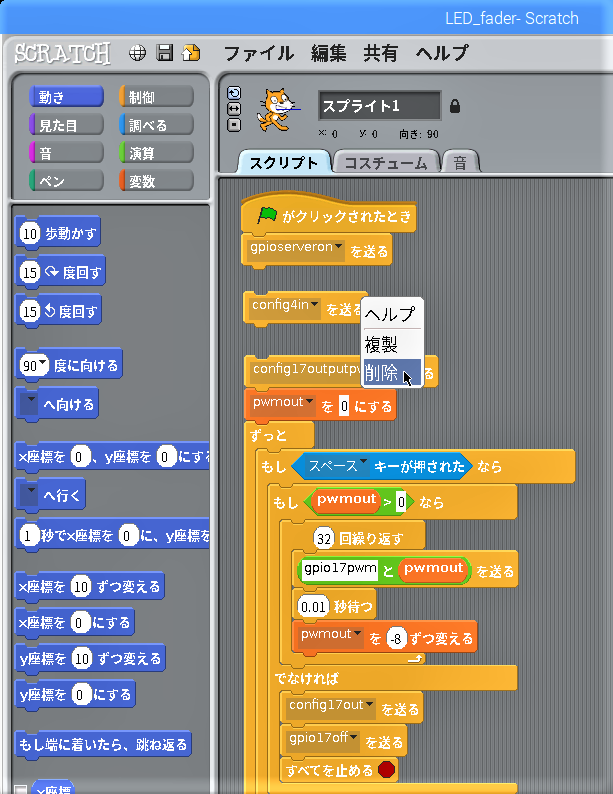Select the 見た目 block category
The height and width of the screenshot is (794, 613).
coord(66,125)
